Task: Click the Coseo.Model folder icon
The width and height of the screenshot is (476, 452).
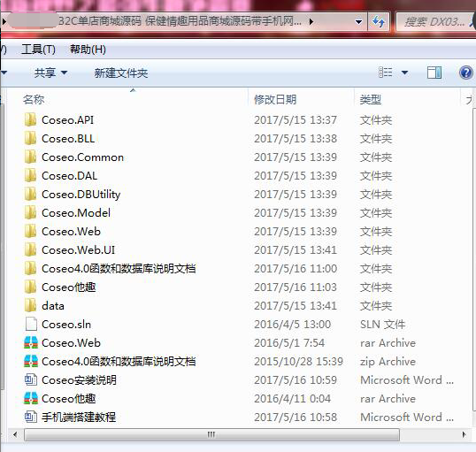Action: [30, 212]
